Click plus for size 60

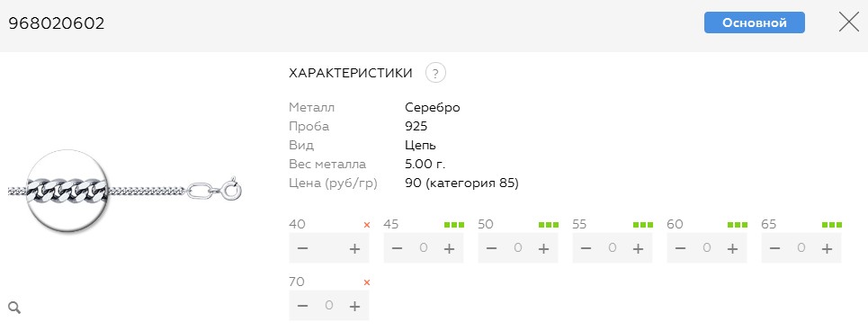pos(732,248)
